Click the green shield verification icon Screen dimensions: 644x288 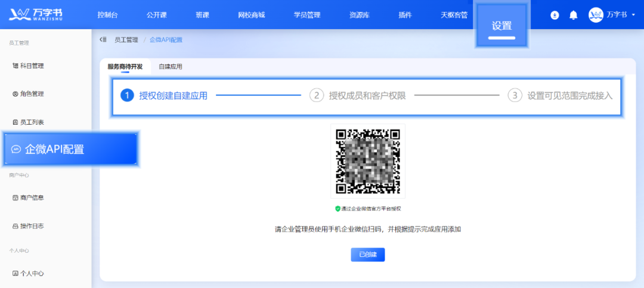[338, 209]
